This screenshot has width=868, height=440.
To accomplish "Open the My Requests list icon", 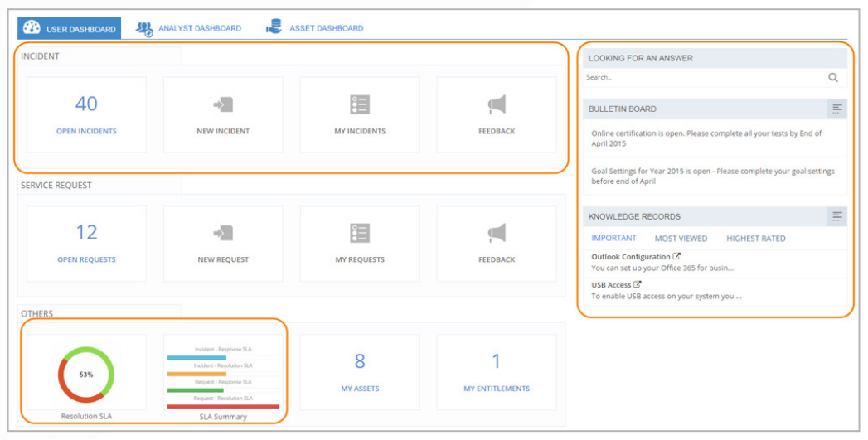I will [360, 233].
